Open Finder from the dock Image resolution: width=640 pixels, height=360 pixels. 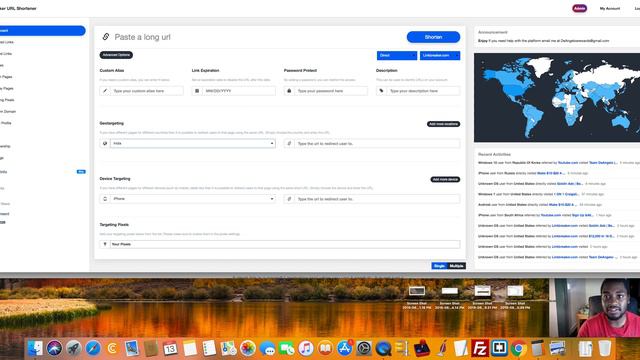[x=35, y=348]
